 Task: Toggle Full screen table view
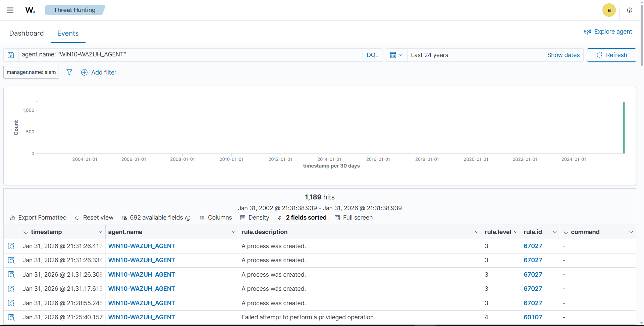pos(354,218)
